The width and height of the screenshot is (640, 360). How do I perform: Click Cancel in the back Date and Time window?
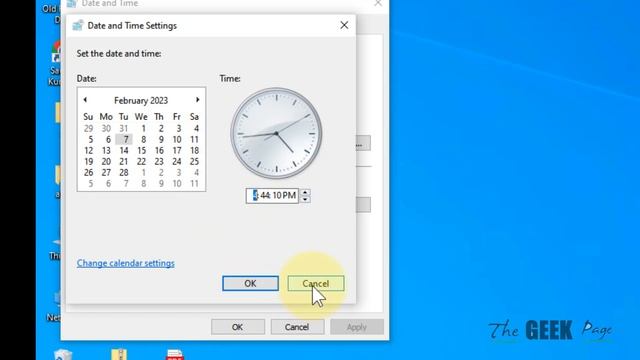click(x=297, y=327)
